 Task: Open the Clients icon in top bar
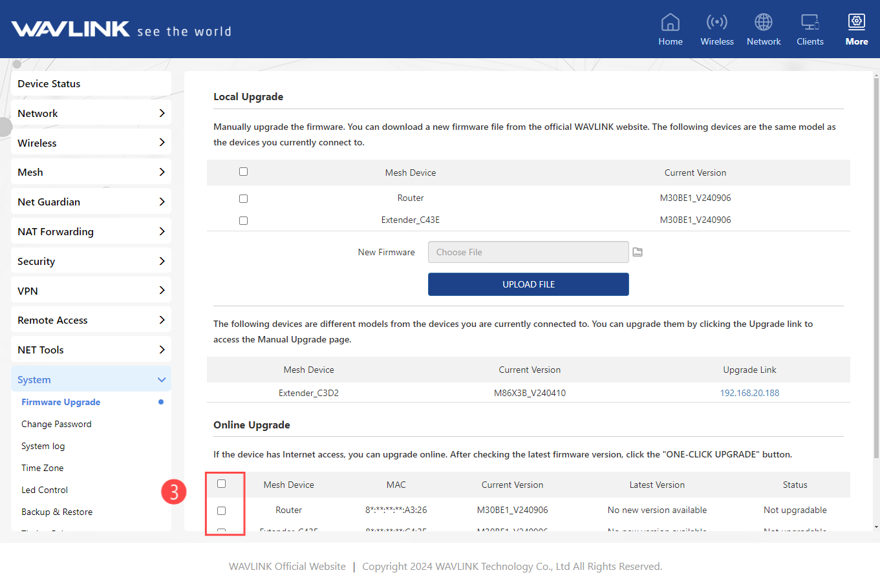(x=810, y=23)
